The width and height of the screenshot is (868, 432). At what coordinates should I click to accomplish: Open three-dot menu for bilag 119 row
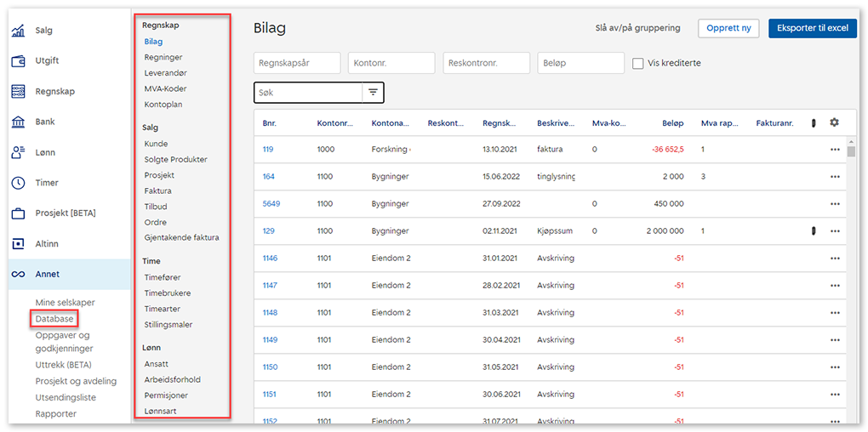pyautogui.click(x=835, y=150)
